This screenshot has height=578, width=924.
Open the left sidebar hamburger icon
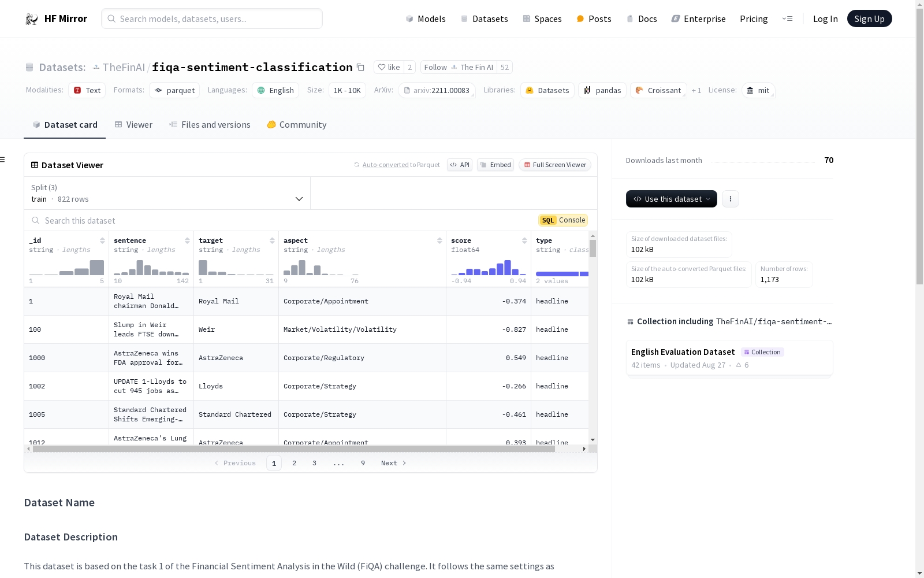(2, 160)
